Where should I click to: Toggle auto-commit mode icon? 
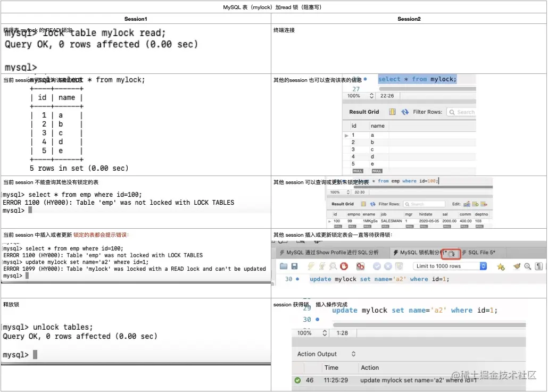(x=399, y=266)
